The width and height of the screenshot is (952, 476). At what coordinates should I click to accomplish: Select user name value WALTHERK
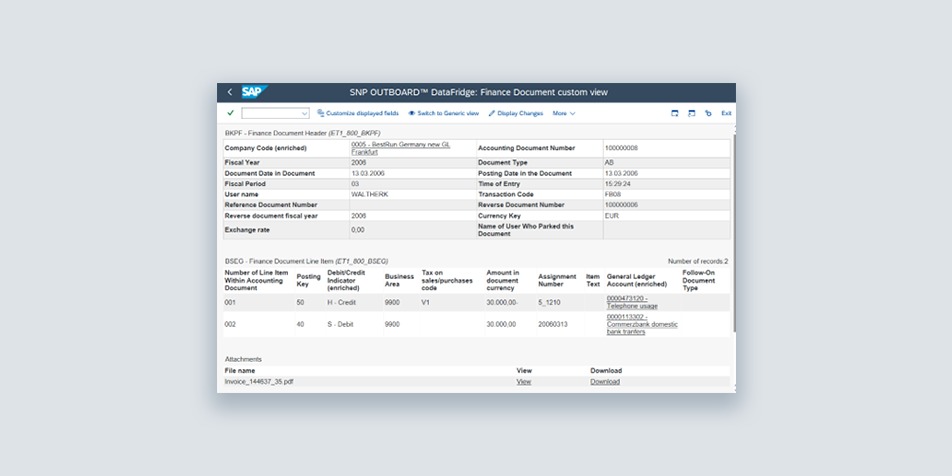pyautogui.click(x=369, y=194)
